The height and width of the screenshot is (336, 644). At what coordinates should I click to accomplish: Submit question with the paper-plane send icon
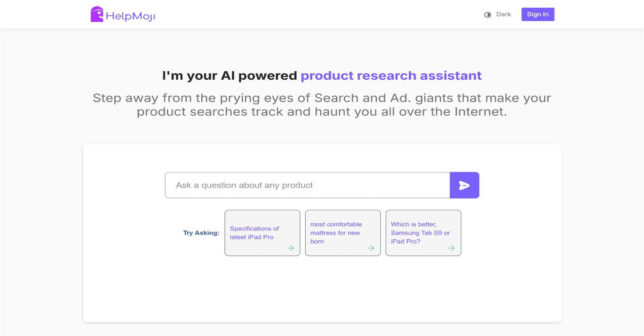(464, 185)
